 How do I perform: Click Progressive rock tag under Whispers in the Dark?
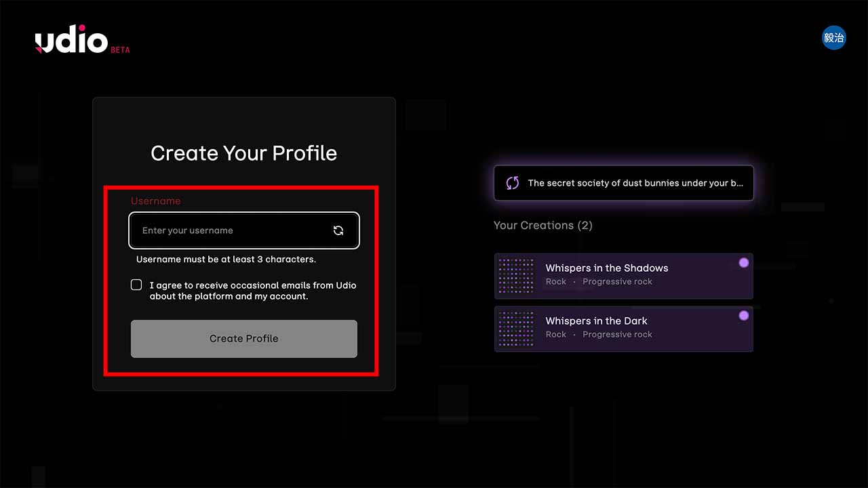coord(617,335)
